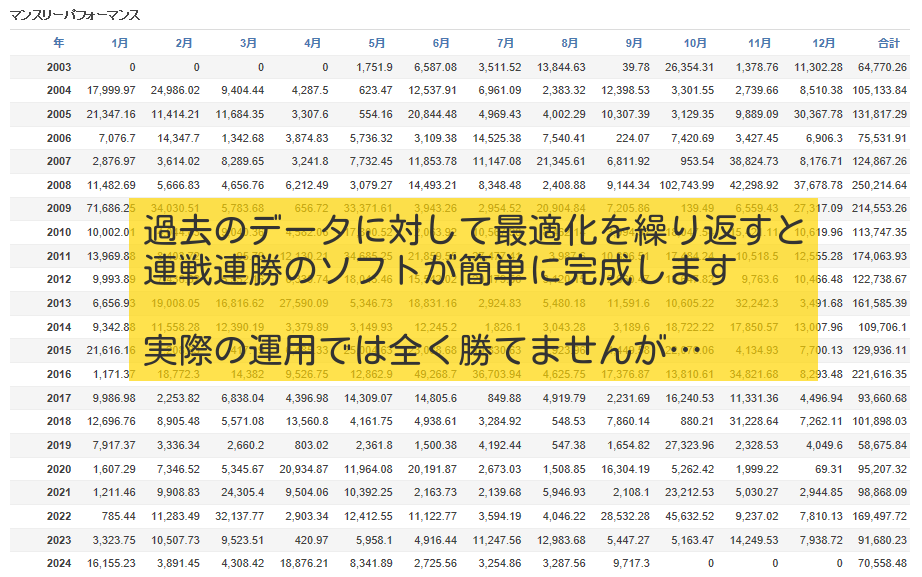
Task: Click the 6月 column header
Action: coord(441,43)
